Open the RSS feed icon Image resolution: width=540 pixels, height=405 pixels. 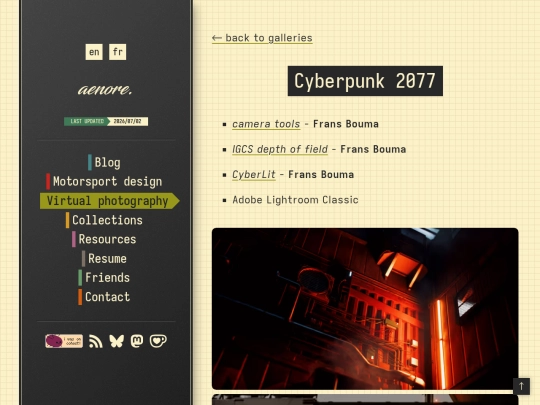coord(96,341)
